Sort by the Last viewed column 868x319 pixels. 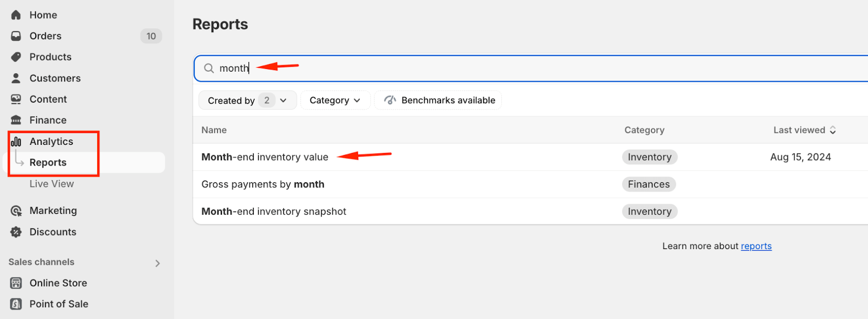coord(805,130)
